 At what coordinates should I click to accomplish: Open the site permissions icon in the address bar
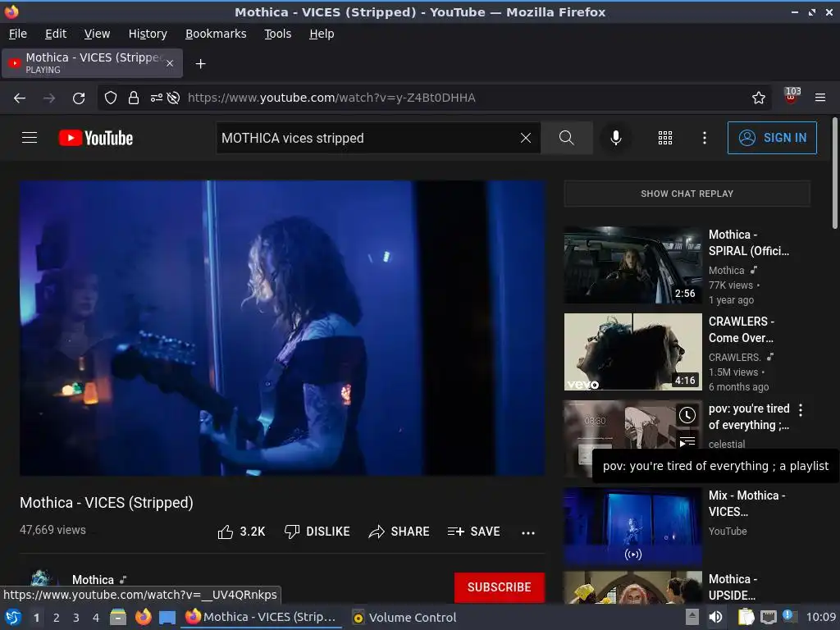point(157,98)
